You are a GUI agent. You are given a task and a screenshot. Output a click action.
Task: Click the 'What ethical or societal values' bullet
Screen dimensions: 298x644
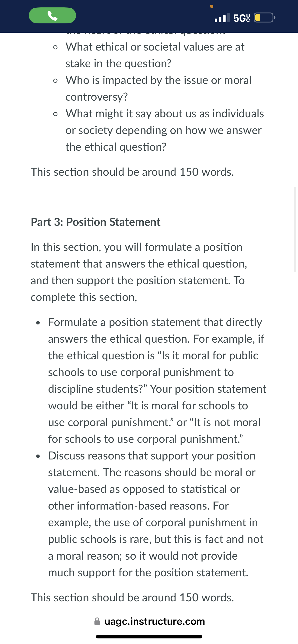[x=155, y=55]
